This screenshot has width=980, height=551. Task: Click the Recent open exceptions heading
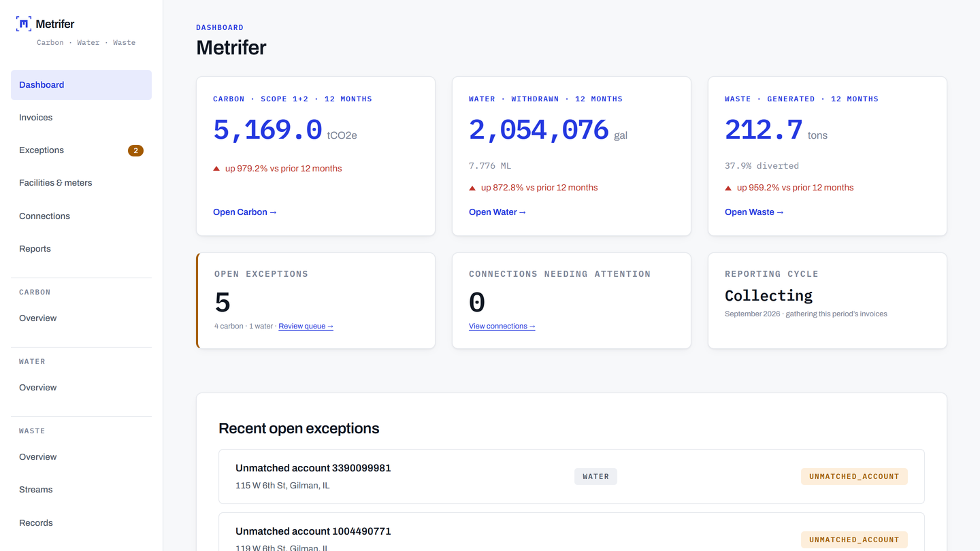coord(299,429)
